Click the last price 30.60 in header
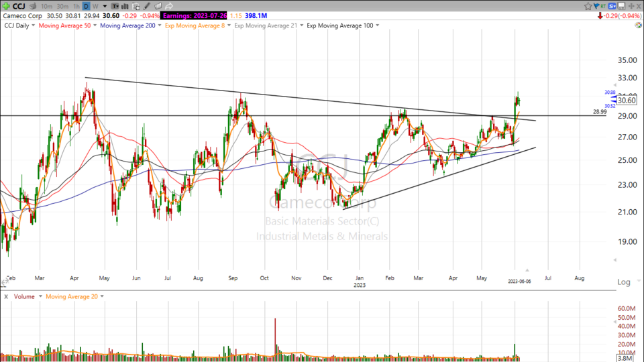Image resolution: width=644 pixels, height=362 pixels. [x=111, y=15]
